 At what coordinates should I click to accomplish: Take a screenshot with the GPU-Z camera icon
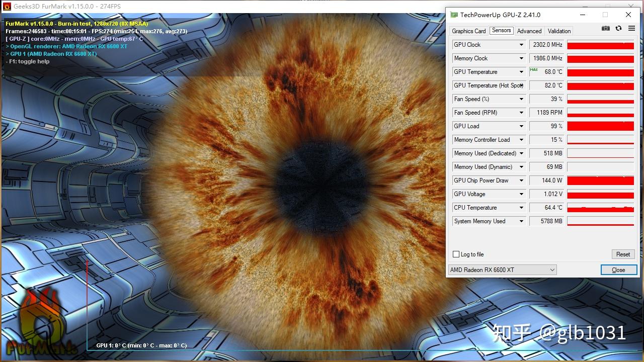tap(606, 29)
